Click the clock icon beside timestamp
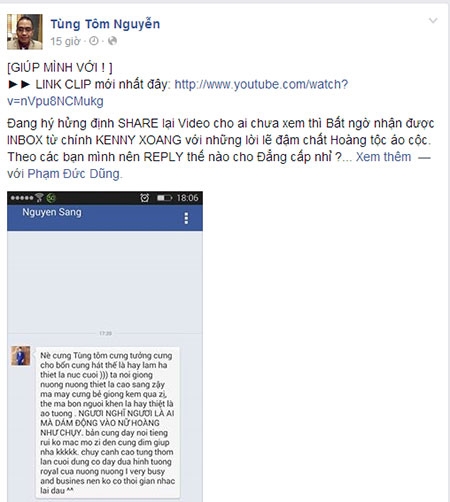This screenshot has height=502, width=450. point(94,41)
